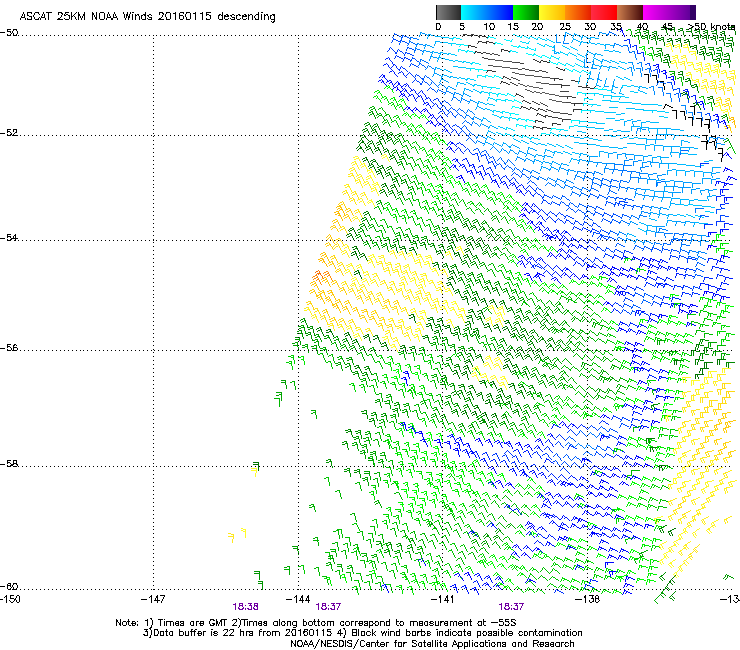Click the blue 10-15 knots legend color
740x650 pixels.
pyautogui.click(x=500, y=12)
